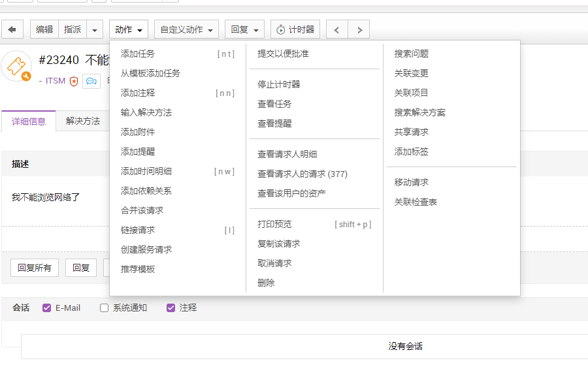588x365 pixels.
Task: Expand the 回复 dropdown in toolbar
Action: pyautogui.click(x=245, y=29)
